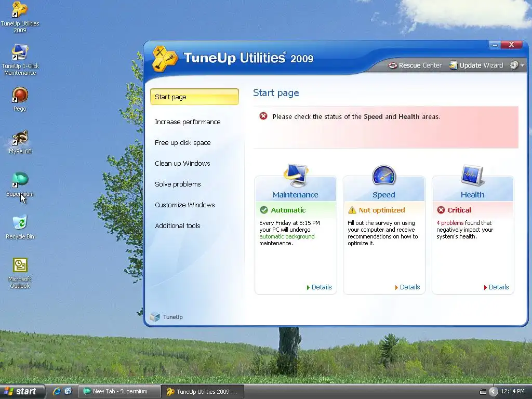Click the Speed heading

click(384, 195)
